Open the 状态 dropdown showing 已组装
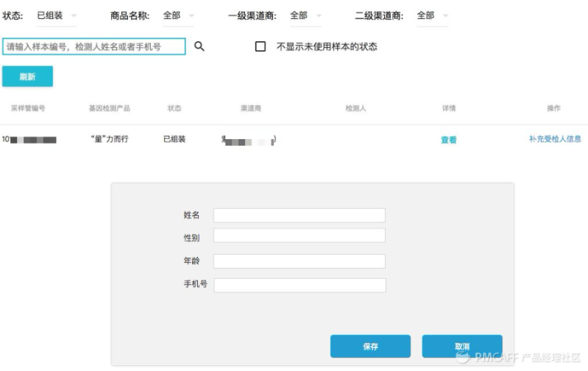Image resolution: width=588 pixels, height=371 pixels. click(56, 15)
